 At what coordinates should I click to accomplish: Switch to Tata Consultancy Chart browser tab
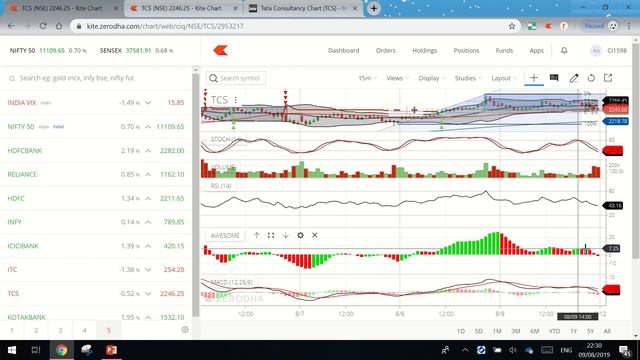[303, 8]
